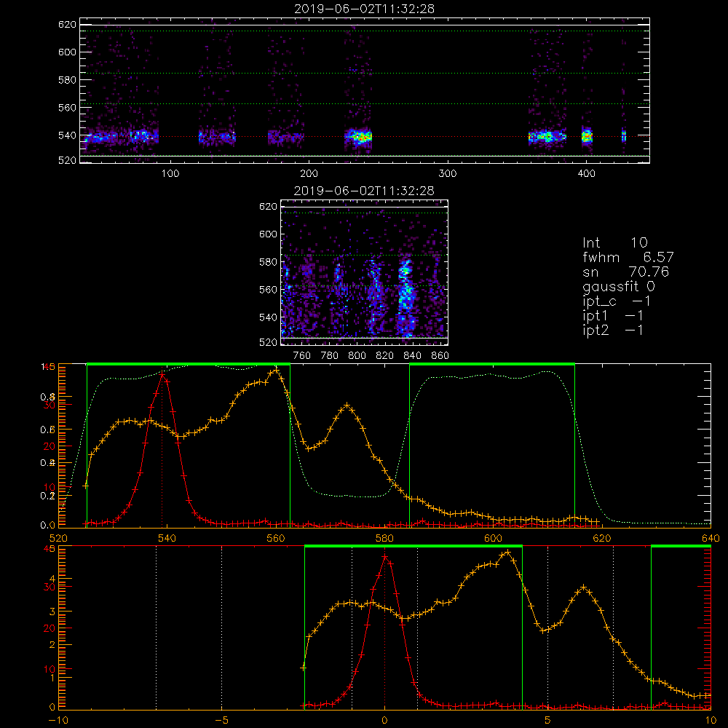This screenshot has height=728, width=728.
Task: Click '-5' on the bottom plot's x-axis
Action: point(221,721)
